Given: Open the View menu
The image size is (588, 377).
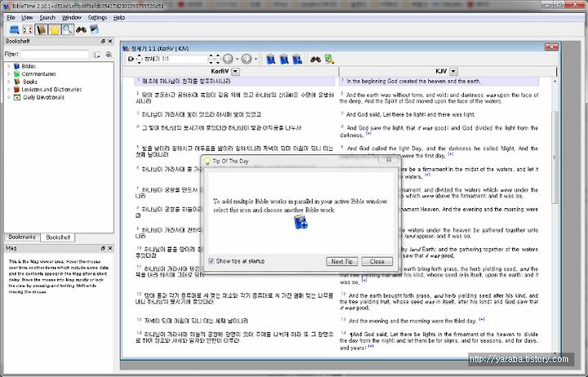Looking at the screenshot, I should [27, 18].
